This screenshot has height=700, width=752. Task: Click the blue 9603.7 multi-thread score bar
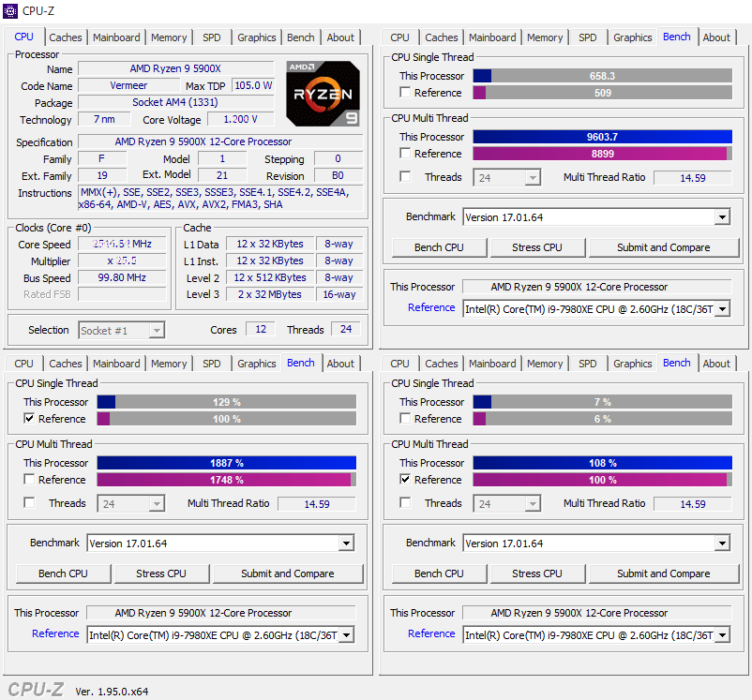tap(602, 137)
